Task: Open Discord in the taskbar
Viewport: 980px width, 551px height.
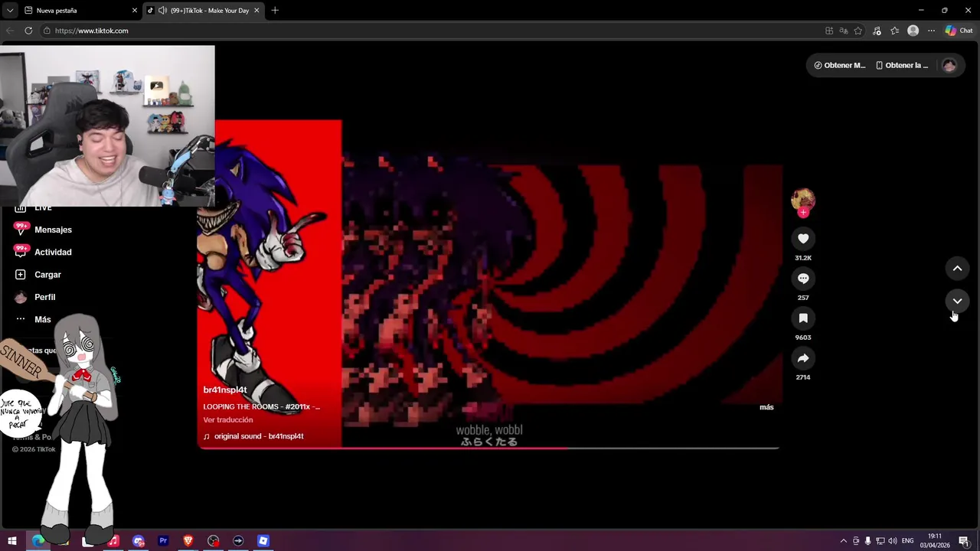Action: coord(139,541)
